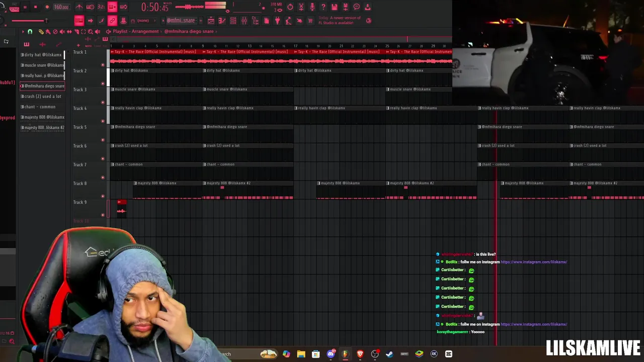The image size is (644, 362).
Task: Select the playlist zoom magnifier tool
Action: 90,32
